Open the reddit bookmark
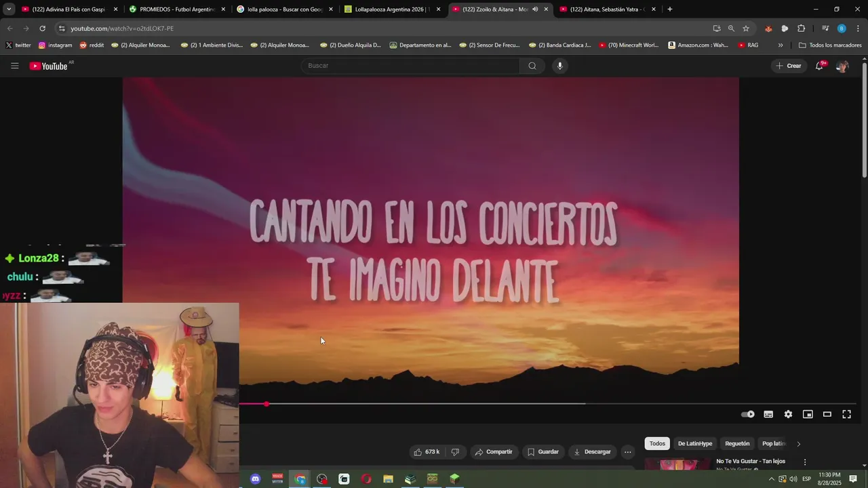The height and width of the screenshot is (488, 868). click(92, 45)
